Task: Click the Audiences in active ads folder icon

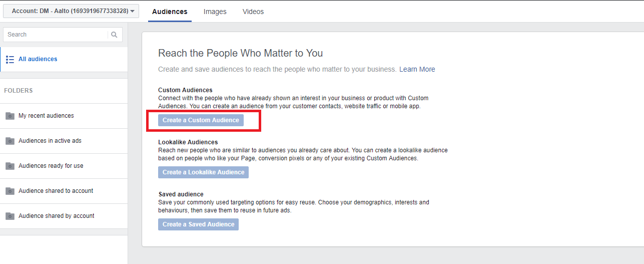Action: (x=10, y=141)
